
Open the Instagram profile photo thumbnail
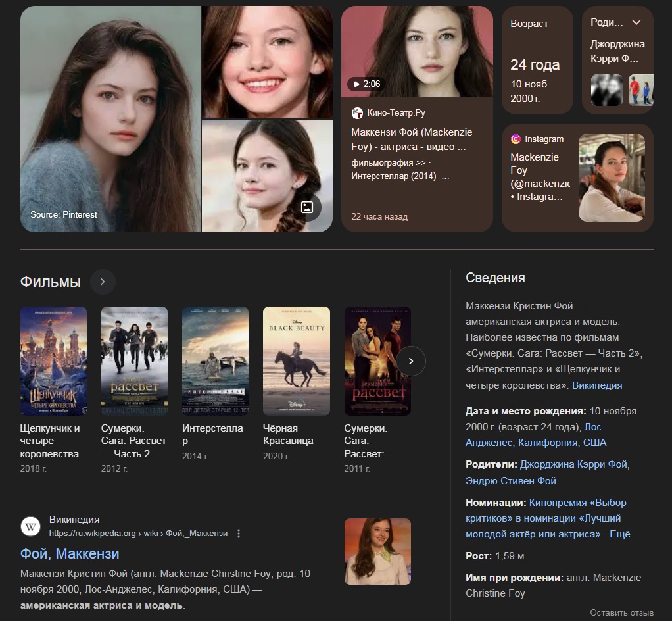click(x=612, y=178)
